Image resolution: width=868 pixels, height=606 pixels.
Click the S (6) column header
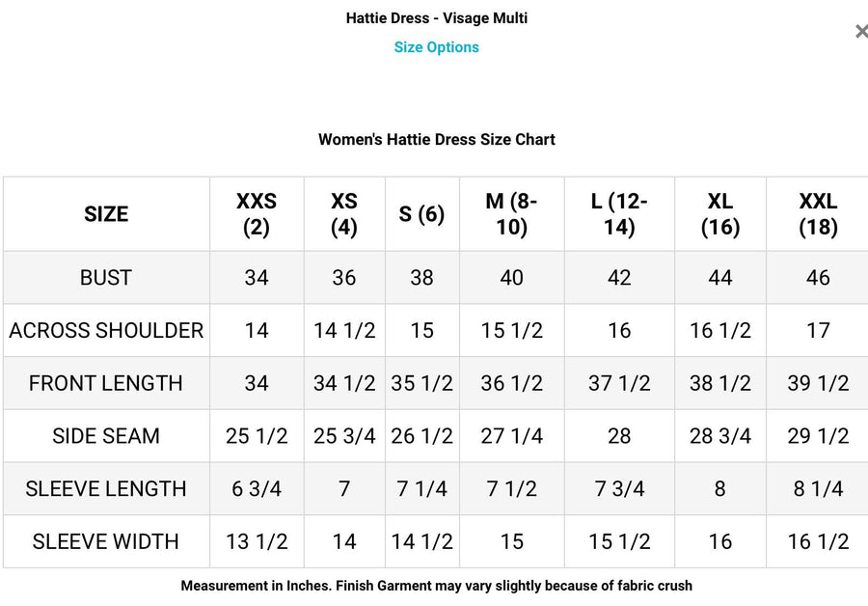[x=421, y=214]
